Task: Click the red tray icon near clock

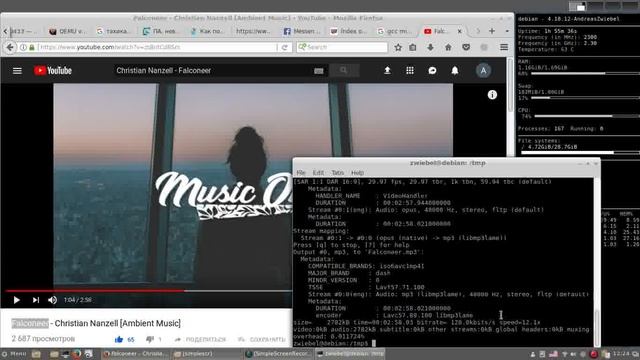Action: coord(593,354)
